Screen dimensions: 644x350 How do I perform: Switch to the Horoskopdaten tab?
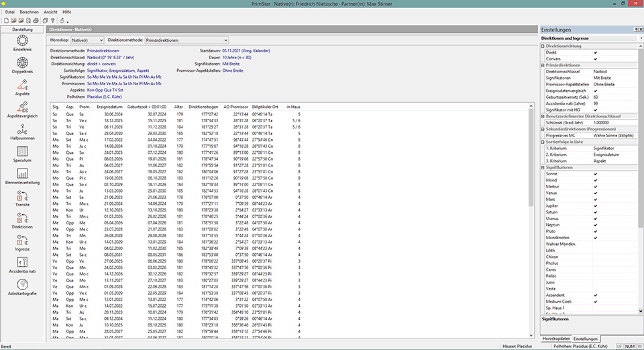[556, 339]
